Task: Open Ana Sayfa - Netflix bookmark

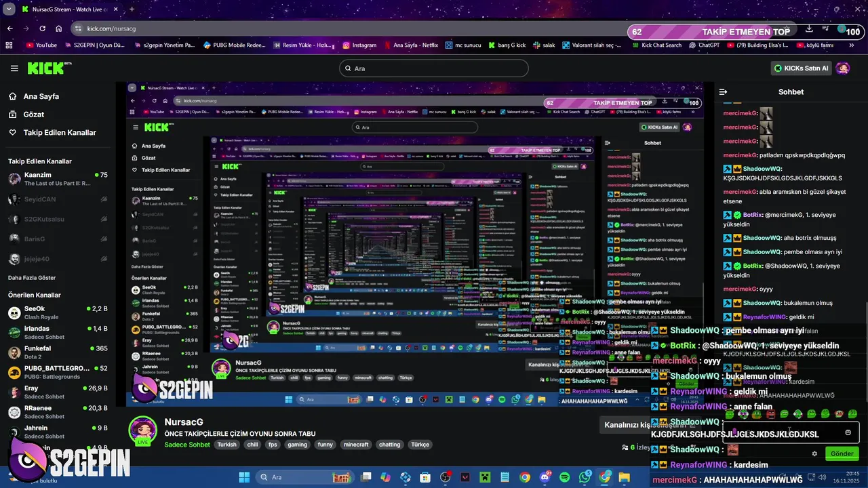Action: (410, 45)
